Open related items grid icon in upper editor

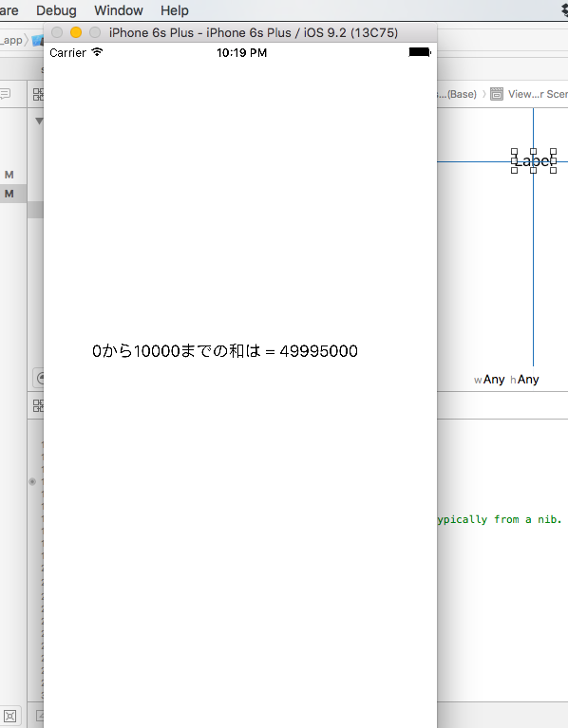pyautogui.click(x=38, y=95)
